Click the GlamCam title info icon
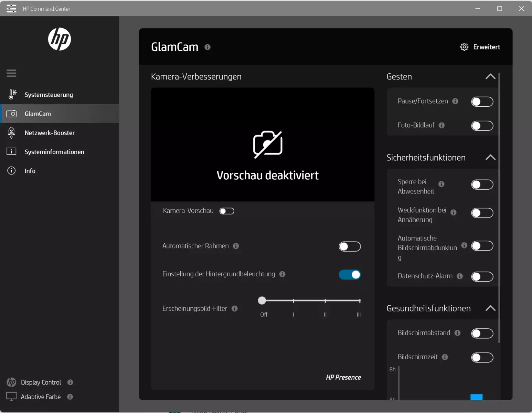532x413 pixels. click(x=208, y=47)
